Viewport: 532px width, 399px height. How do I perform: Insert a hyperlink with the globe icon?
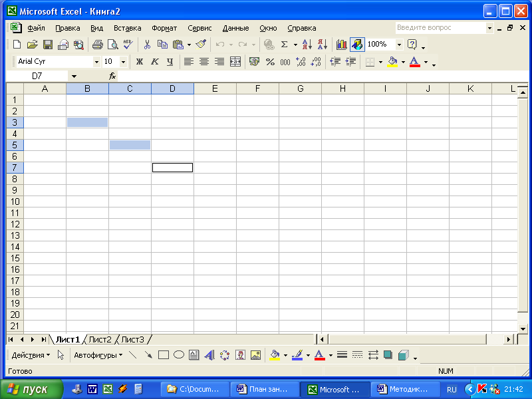tap(269, 45)
